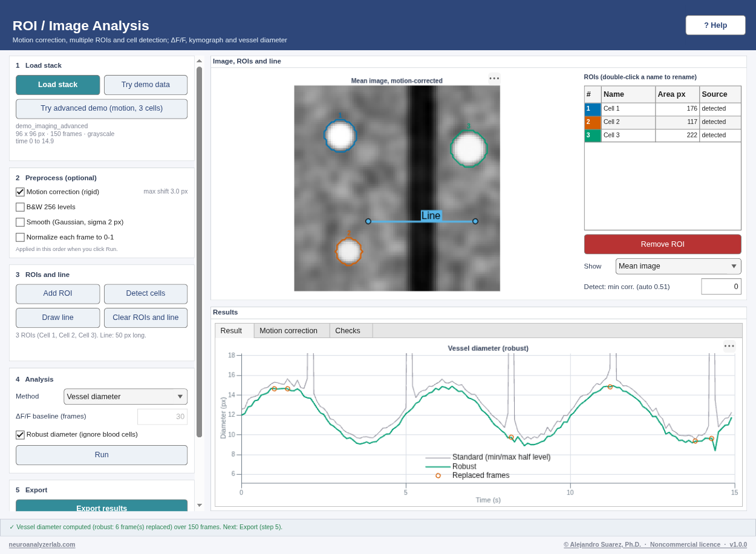Enable B&W 256 levels checkbox
The height and width of the screenshot is (554, 756).
pyautogui.click(x=20, y=207)
